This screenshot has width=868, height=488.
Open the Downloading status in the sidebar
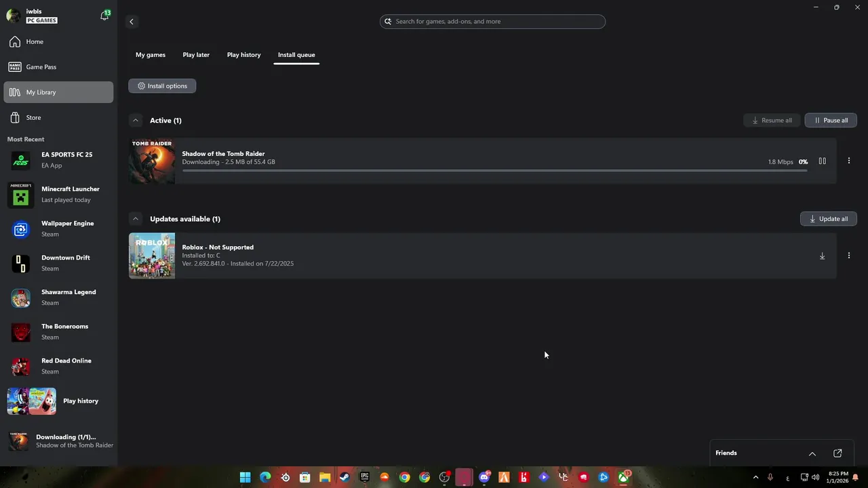pos(58,441)
